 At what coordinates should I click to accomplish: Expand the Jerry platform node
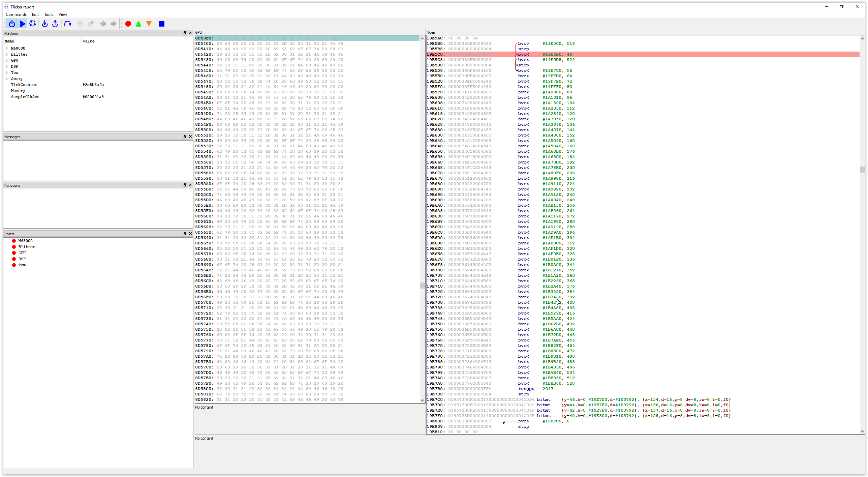coord(7,79)
